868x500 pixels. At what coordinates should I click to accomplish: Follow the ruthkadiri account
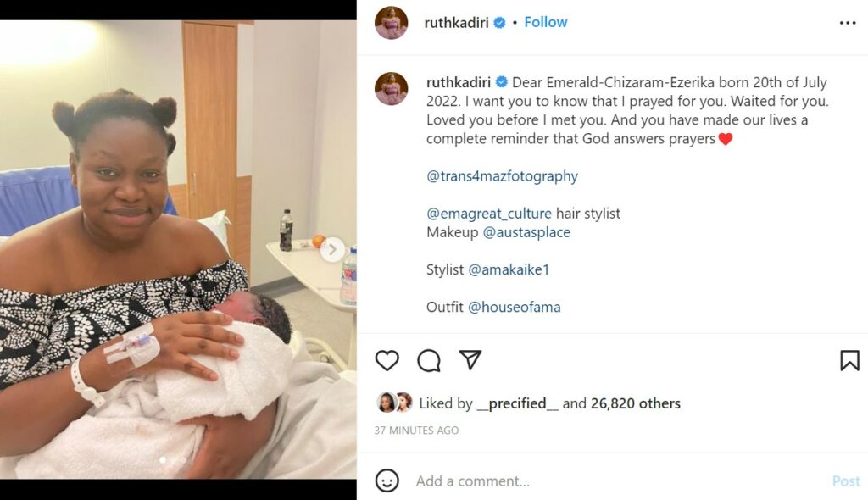click(x=546, y=22)
